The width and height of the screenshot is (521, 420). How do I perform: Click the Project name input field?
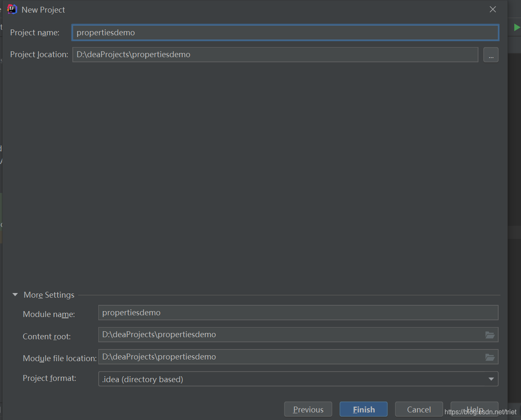[x=285, y=33]
